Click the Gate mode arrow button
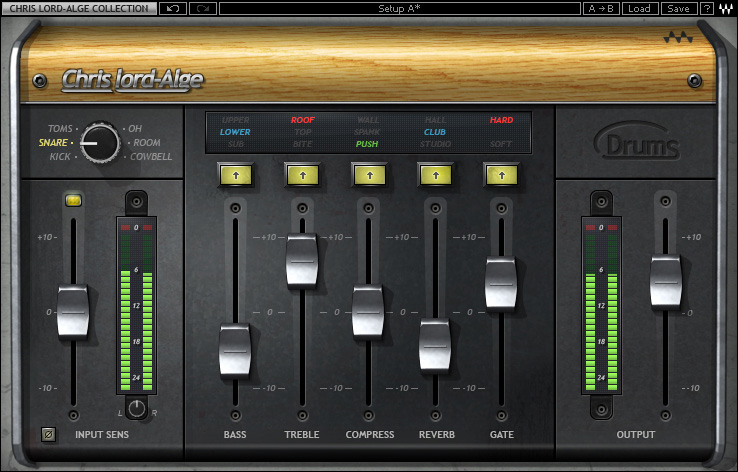The height and width of the screenshot is (472, 738). (502, 176)
